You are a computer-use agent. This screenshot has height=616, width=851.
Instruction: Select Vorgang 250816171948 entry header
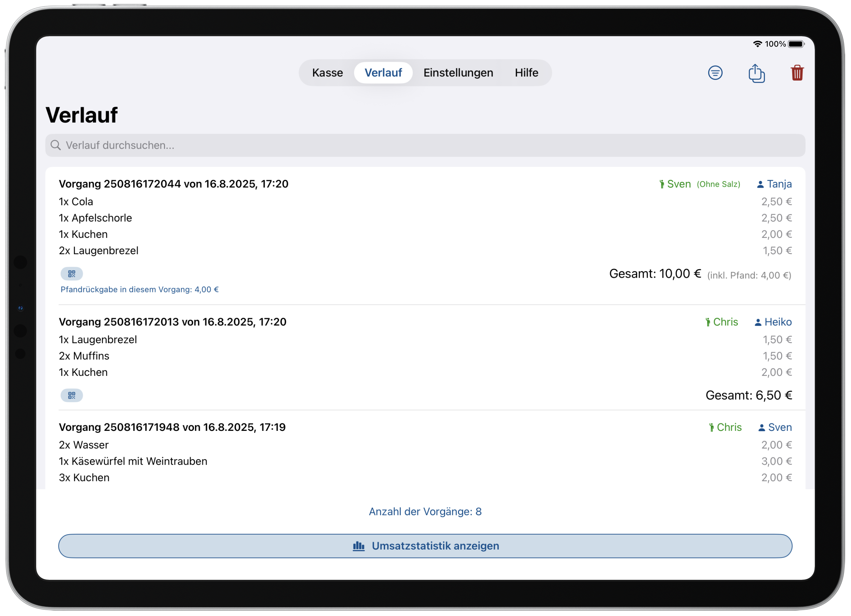click(172, 427)
